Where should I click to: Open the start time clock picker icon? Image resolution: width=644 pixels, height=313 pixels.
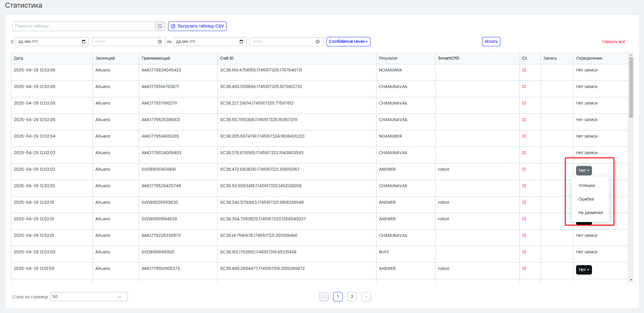click(160, 42)
